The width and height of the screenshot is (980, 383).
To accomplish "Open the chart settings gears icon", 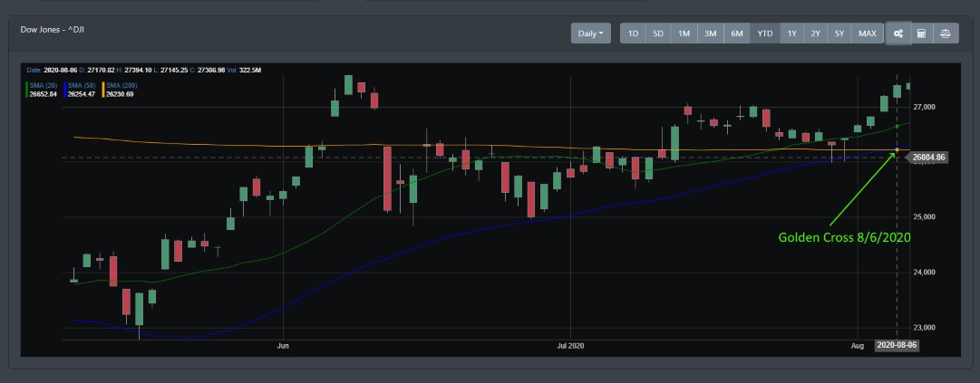I will (898, 34).
